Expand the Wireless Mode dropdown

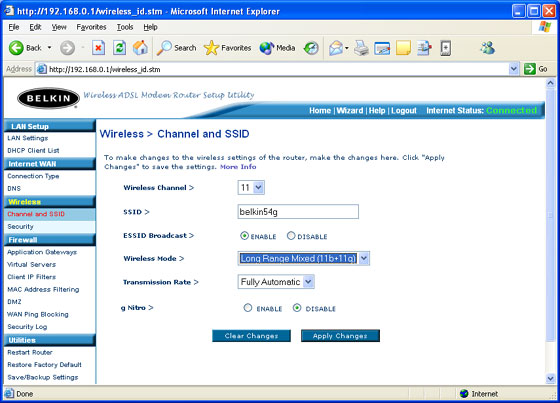(304, 258)
